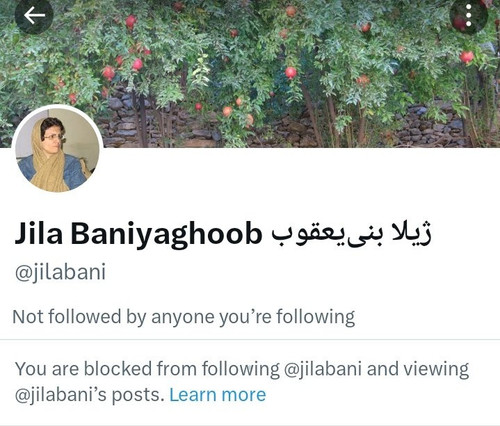Image resolution: width=500 pixels, height=426 pixels.
Task: Click the word 'posts.' in blocked notice
Action: (138, 396)
